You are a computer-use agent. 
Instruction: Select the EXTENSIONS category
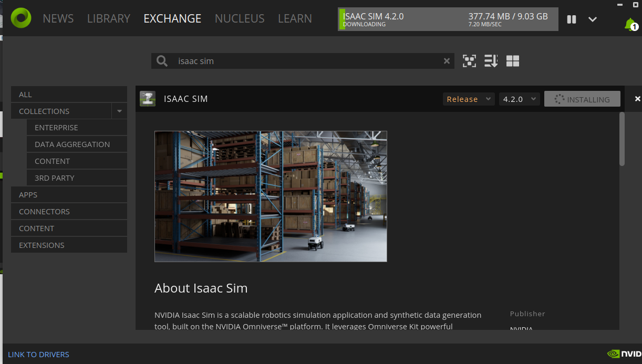click(x=69, y=245)
